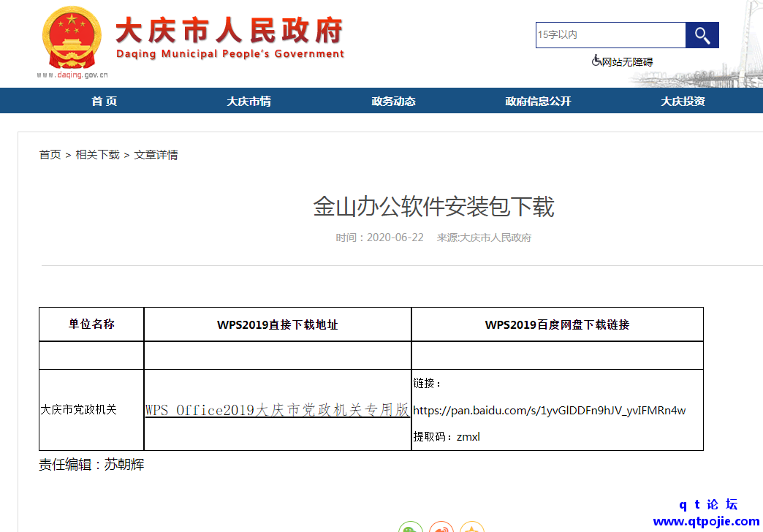Viewport: 763px width, 532px height.
Task: Select the 提取码 zmxl text
Action: 447,436
